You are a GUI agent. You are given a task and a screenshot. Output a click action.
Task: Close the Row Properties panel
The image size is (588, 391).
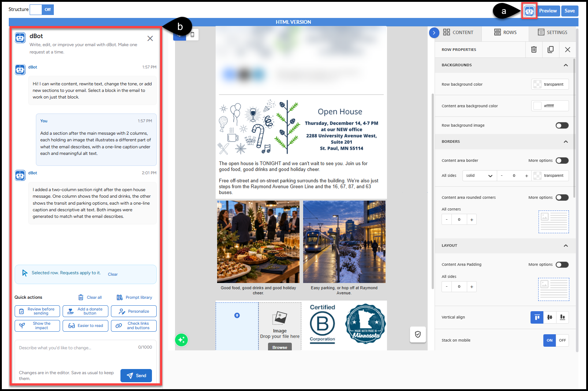pyautogui.click(x=567, y=49)
